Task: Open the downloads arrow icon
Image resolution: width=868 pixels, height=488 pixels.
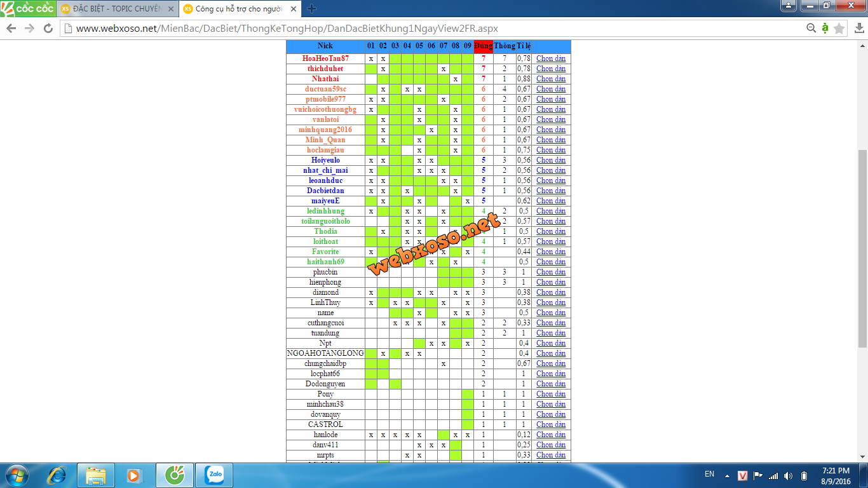Action: pyautogui.click(x=859, y=28)
